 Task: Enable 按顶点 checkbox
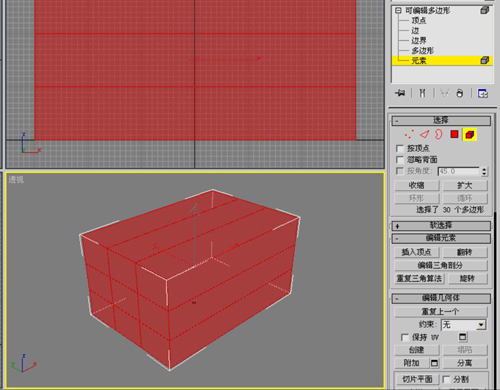[x=400, y=148]
